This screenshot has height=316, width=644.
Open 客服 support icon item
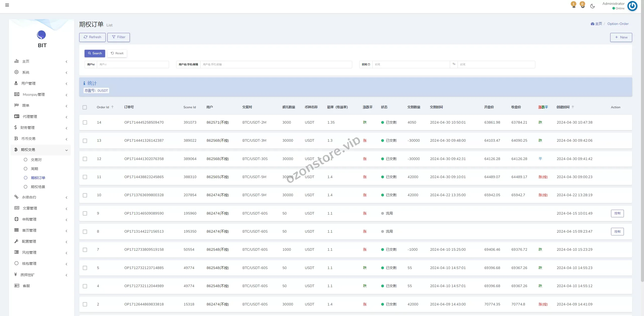[x=17, y=286]
